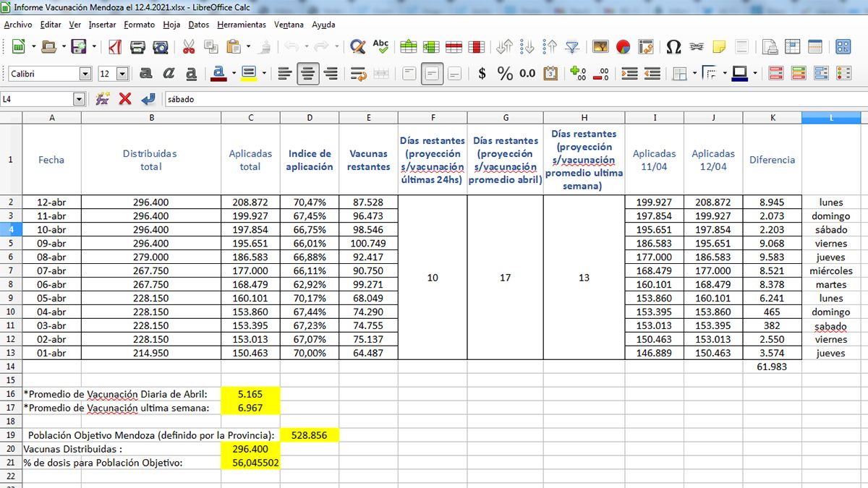Image resolution: width=868 pixels, height=488 pixels.
Task: Run the spelling check tool
Action: [x=380, y=47]
